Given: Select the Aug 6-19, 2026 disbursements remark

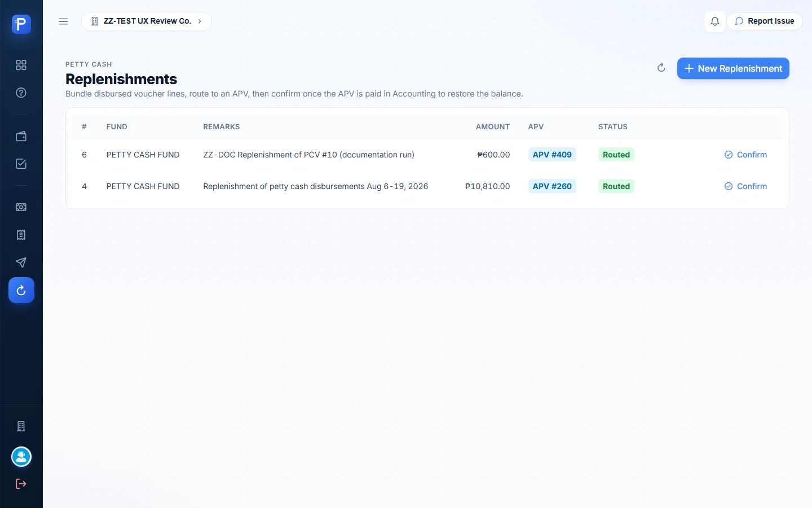Looking at the screenshot, I should coord(315,186).
